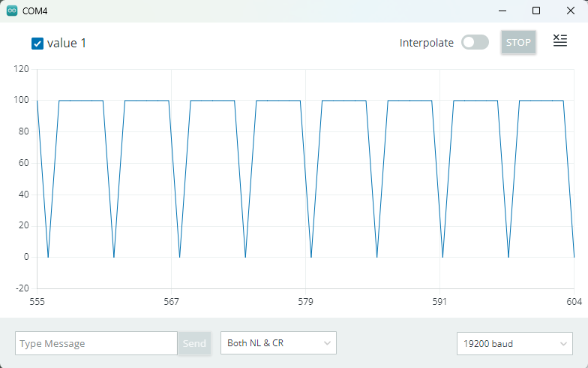Click the clear output lines icon
Viewport: 588px width, 368px height.
pos(559,41)
